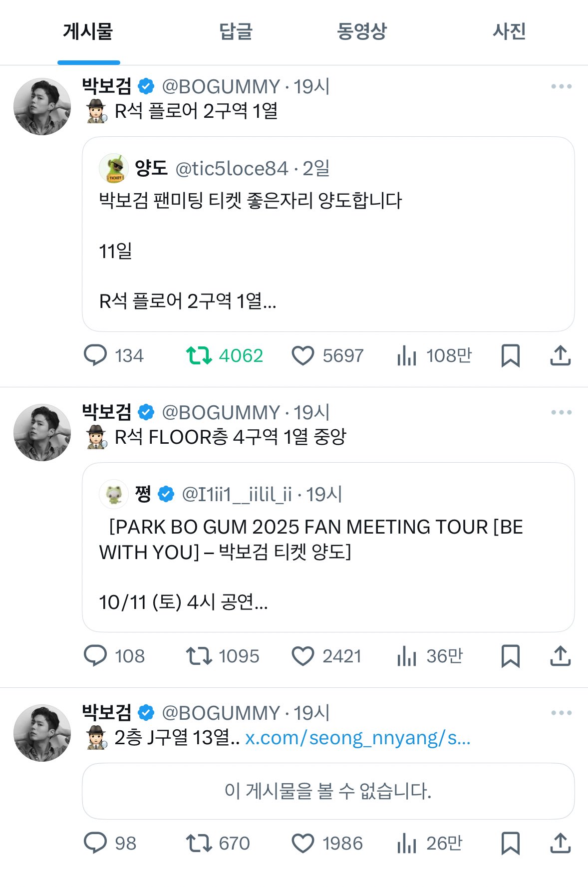This screenshot has width=588, height=887.
Task: Reply to the post with 134 comments
Action: 95,355
